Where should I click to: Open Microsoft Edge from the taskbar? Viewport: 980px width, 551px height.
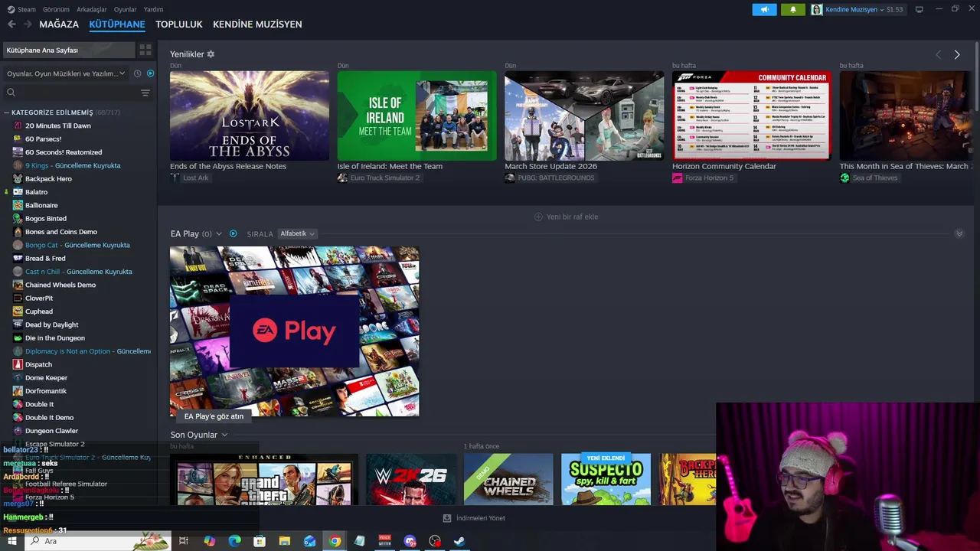234,541
